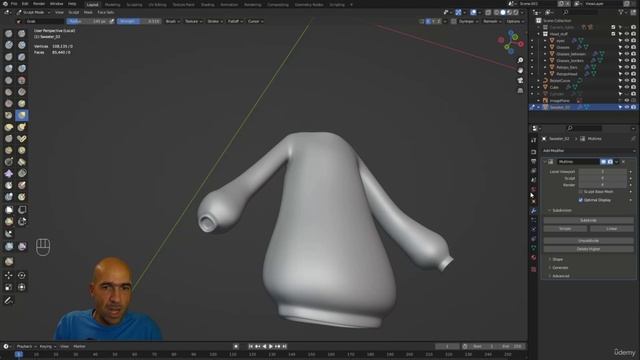Select the Draw sculpt brush
Image resolution: width=640 pixels, height=360 pixels.
tap(9, 33)
